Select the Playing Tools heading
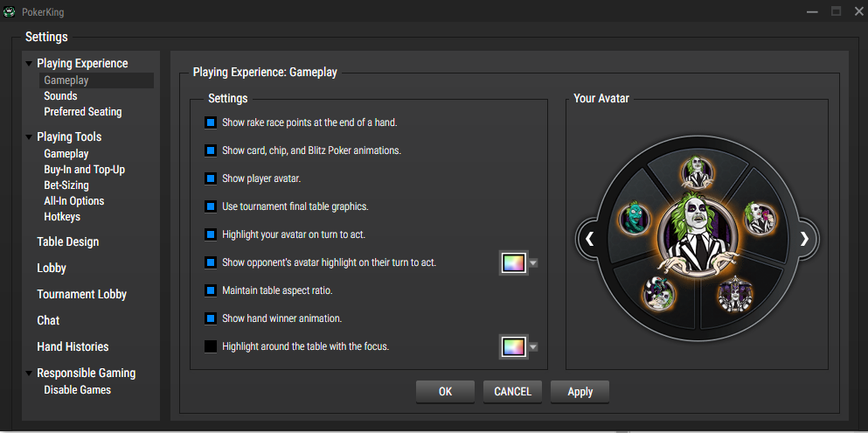Screen dimensions: 868x433 tap(69, 136)
